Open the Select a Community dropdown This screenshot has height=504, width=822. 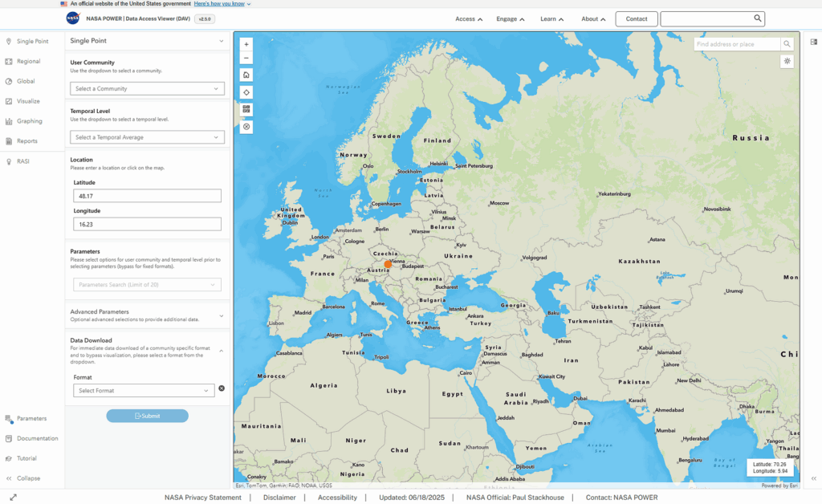point(148,88)
